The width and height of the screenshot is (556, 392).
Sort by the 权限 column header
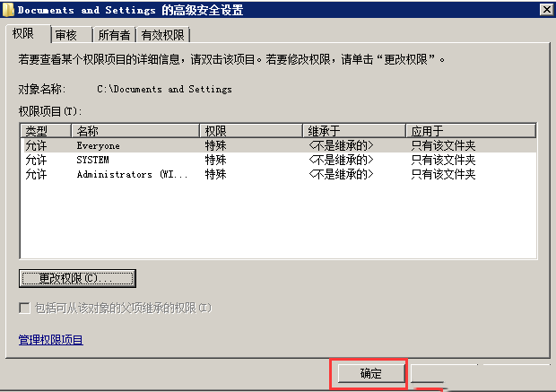click(x=251, y=131)
